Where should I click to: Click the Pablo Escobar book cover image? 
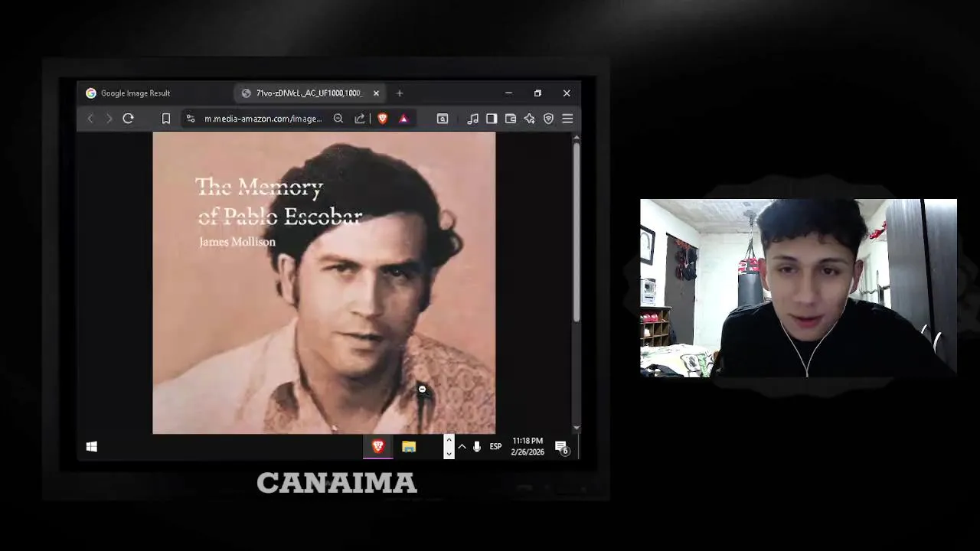coord(324,282)
